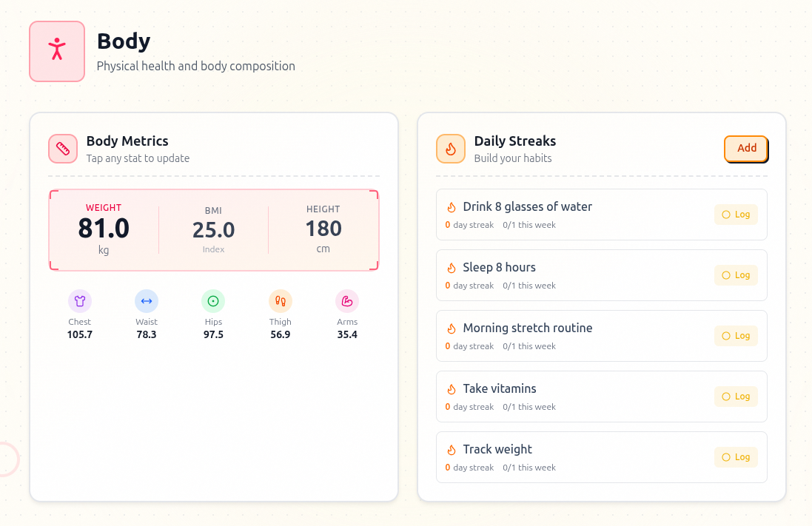Toggle the circle on Track weight Log button
This screenshot has width=812, height=526.
(726, 456)
